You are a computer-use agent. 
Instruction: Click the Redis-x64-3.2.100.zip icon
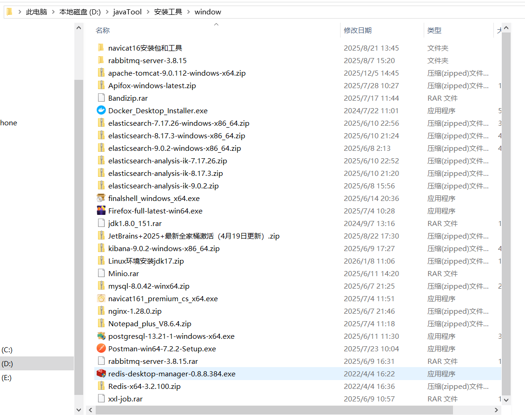tap(101, 386)
